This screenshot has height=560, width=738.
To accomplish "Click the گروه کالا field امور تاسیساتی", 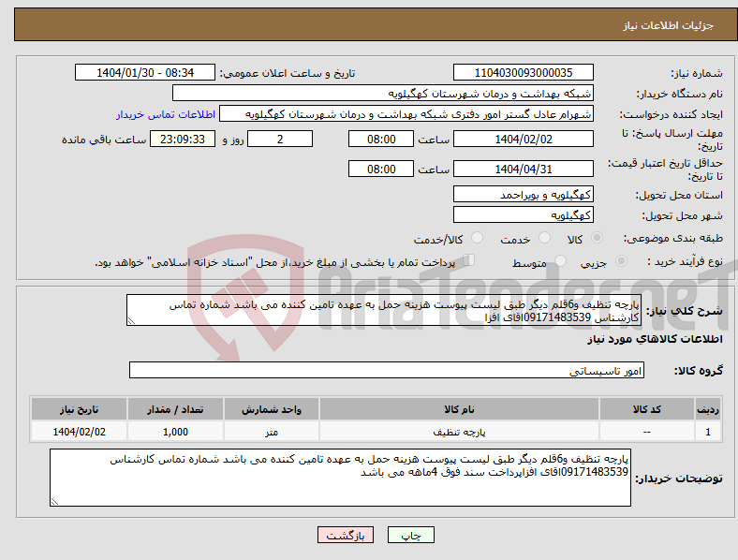I will [x=387, y=370].
